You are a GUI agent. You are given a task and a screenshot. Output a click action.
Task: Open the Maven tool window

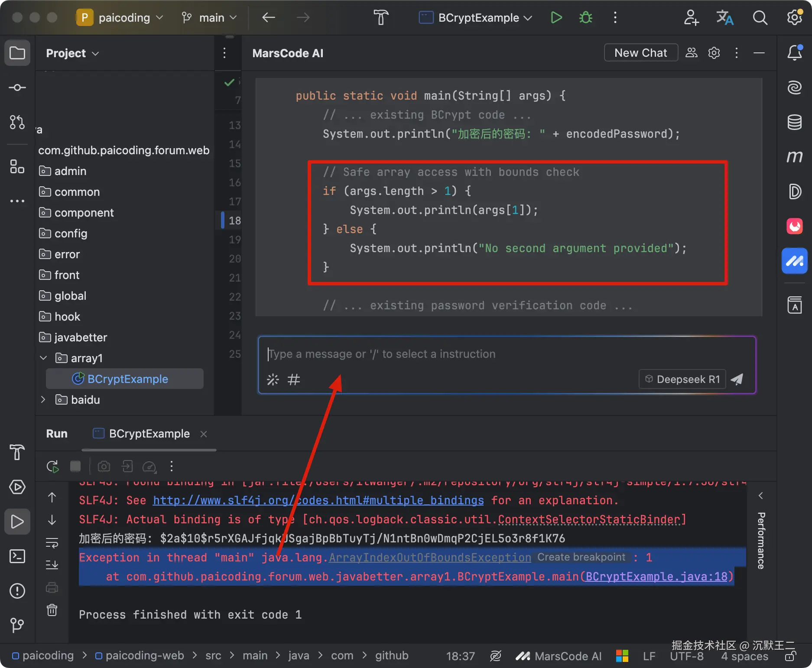(x=795, y=157)
